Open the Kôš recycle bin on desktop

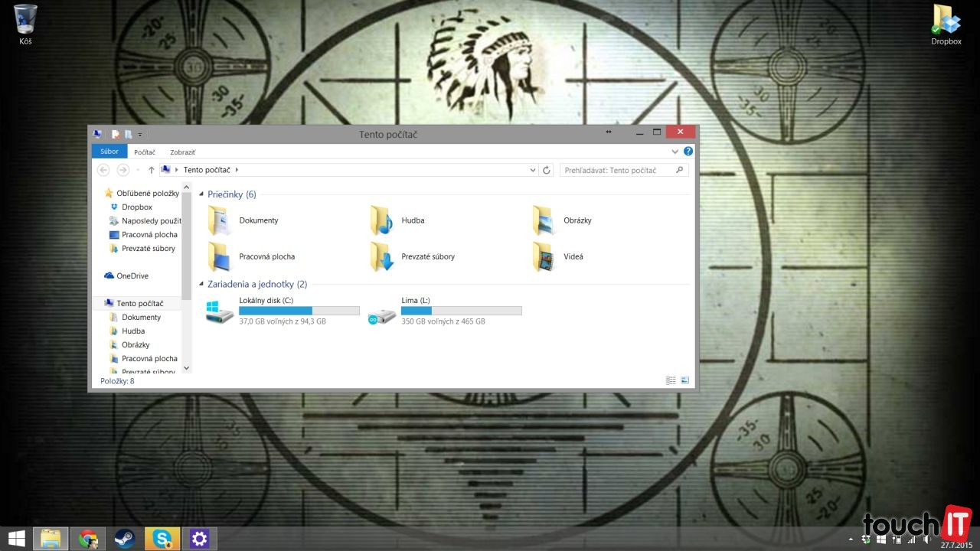tap(25, 24)
